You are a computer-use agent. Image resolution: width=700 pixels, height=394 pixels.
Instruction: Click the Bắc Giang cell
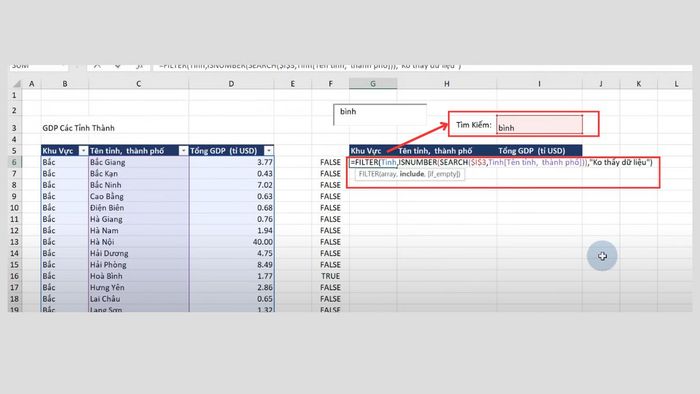[x=138, y=162]
